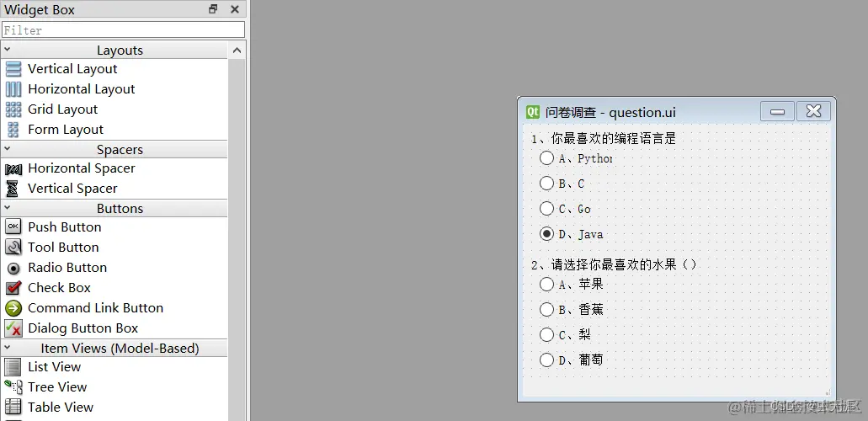Select radio option D、葡萄
The image size is (868, 421).
[572, 360]
